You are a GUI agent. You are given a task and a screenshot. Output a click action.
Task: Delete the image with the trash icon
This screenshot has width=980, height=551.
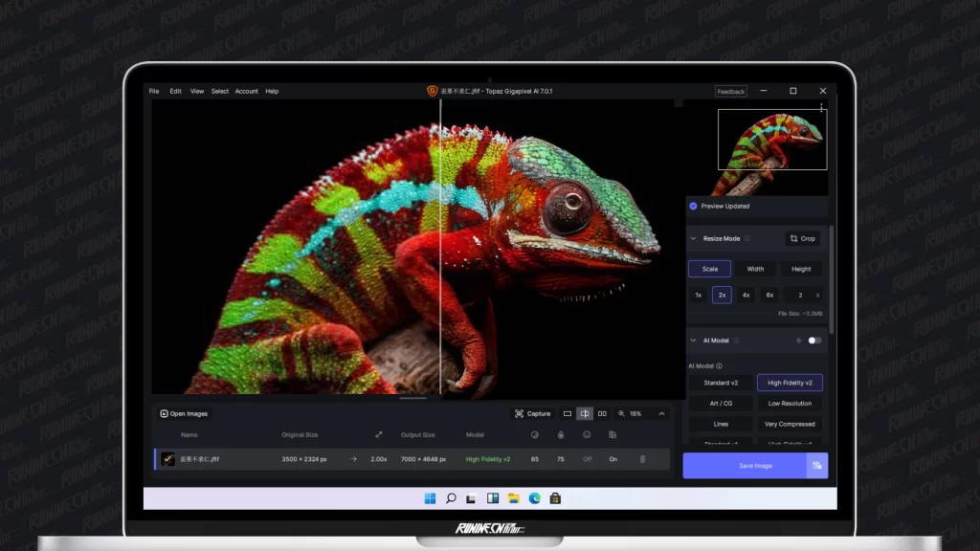(642, 459)
